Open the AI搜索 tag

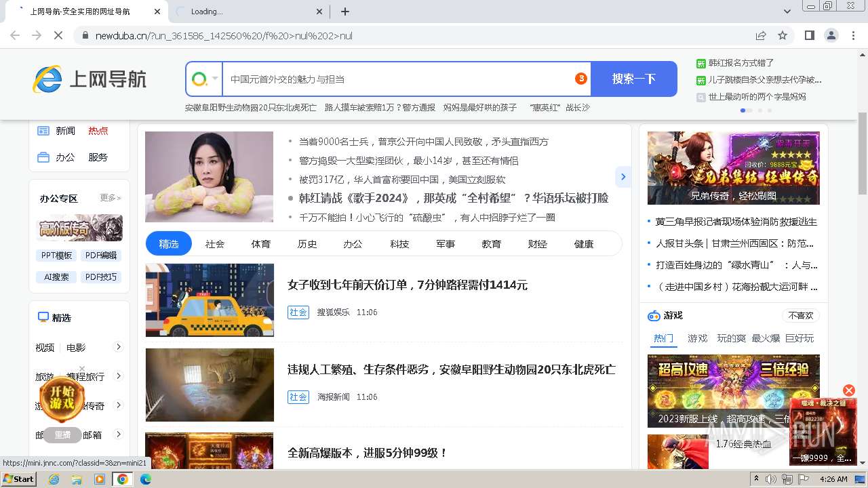point(57,277)
